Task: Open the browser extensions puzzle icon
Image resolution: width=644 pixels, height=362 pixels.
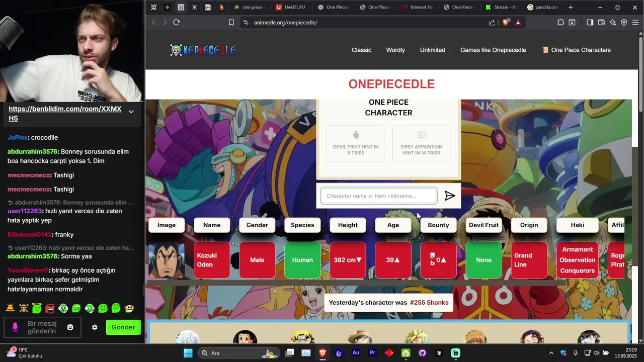Action: point(560,22)
